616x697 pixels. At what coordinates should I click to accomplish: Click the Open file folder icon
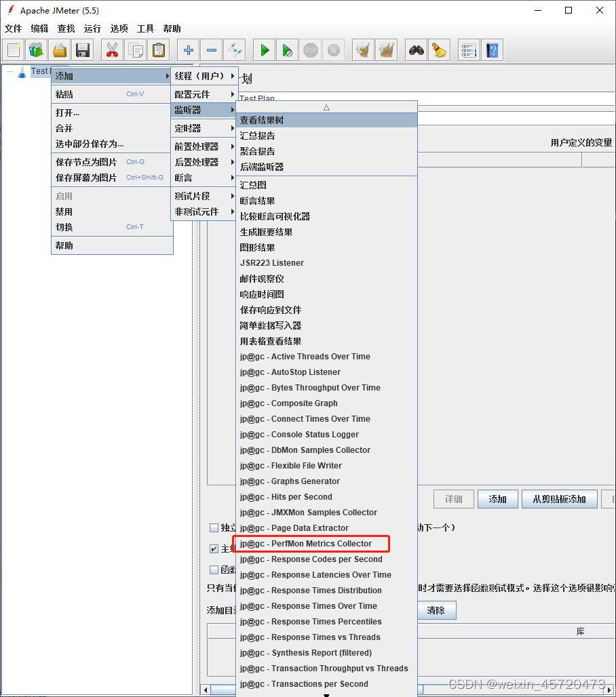(60, 49)
